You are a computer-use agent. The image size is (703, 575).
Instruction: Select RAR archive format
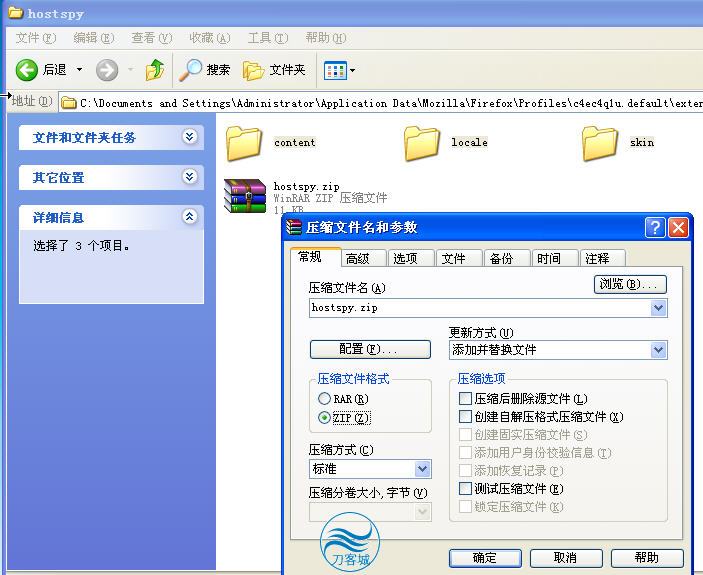coord(324,398)
